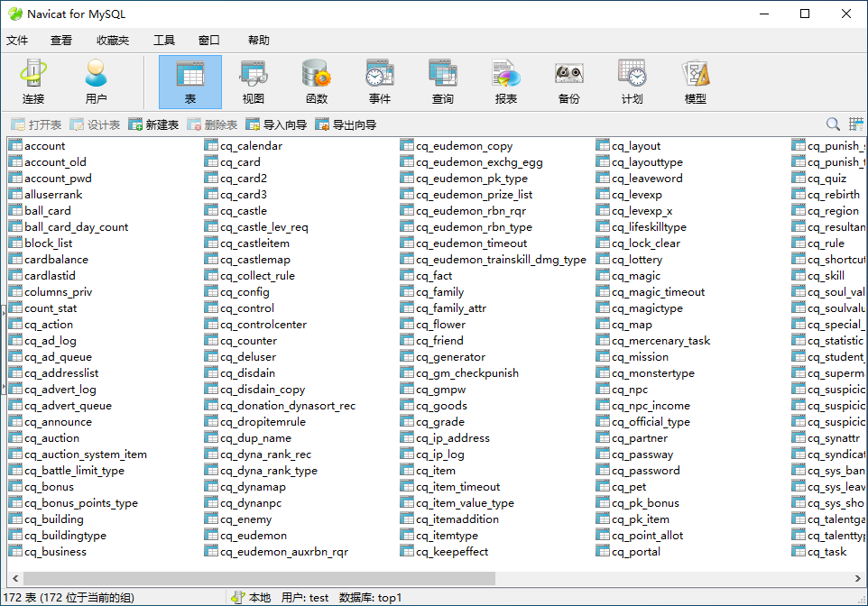Open the 窗口 (Window) menu

coord(208,41)
